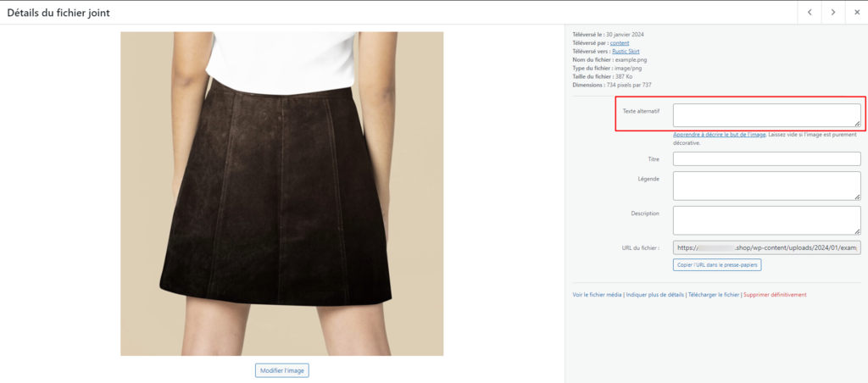Focus the Légende text area
This screenshot has height=383, width=868.
coord(766,186)
